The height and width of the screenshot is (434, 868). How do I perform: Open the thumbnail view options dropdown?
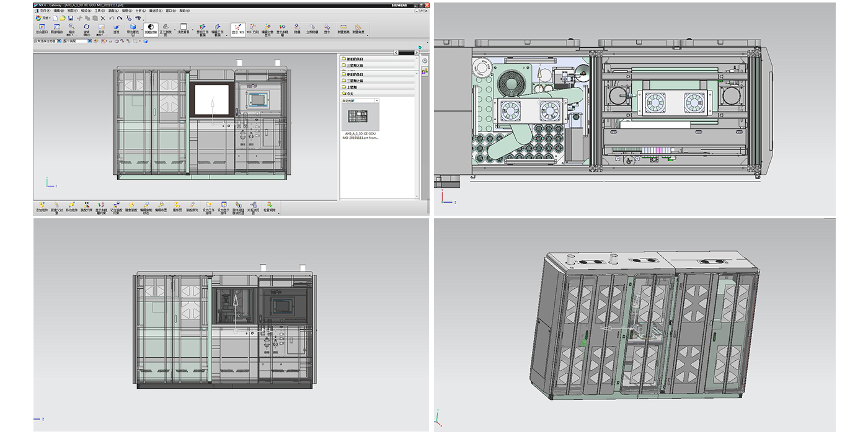tap(376, 101)
